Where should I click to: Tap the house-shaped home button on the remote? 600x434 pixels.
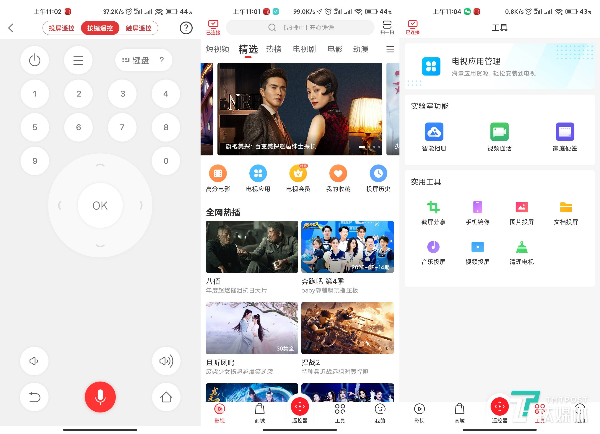tap(166, 397)
